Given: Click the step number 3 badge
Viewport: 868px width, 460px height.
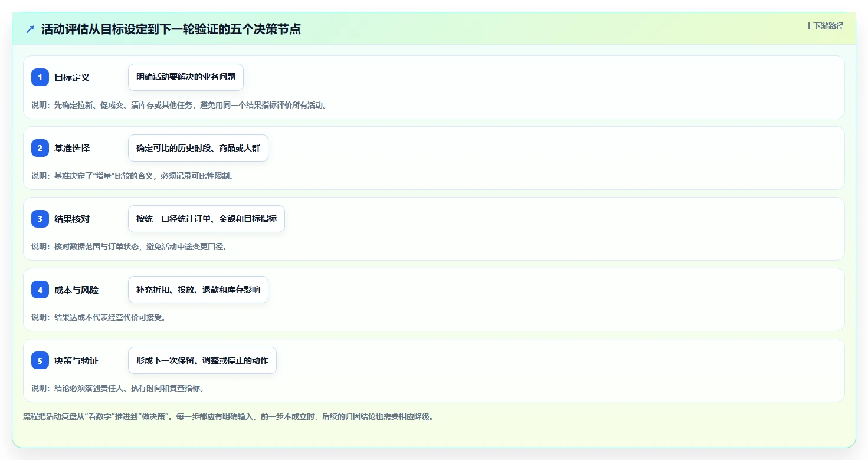Looking at the screenshot, I should (40, 219).
